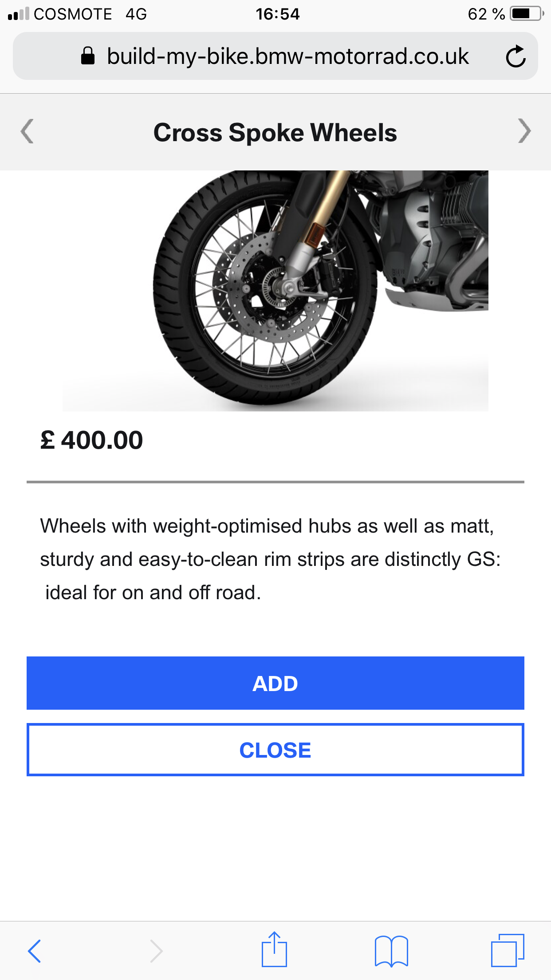
Task: Open the Bookmarks book icon
Action: (x=391, y=951)
